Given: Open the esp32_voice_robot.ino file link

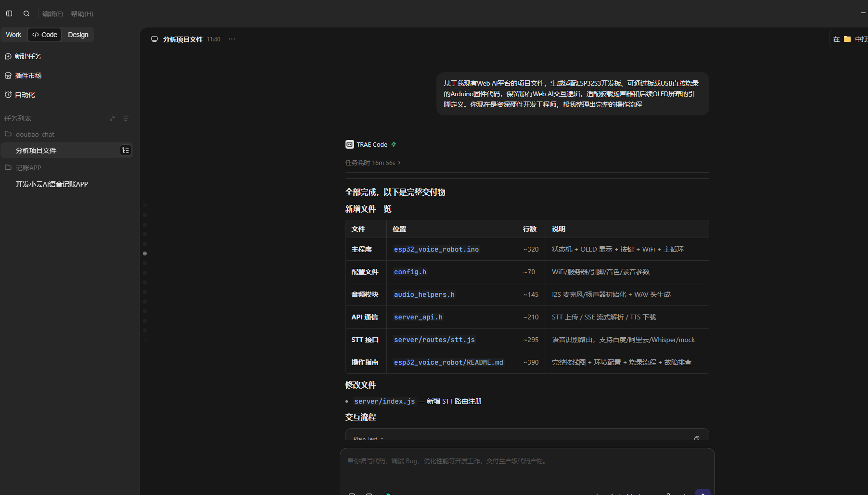Looking at the screenshot, I should (436, 249).
